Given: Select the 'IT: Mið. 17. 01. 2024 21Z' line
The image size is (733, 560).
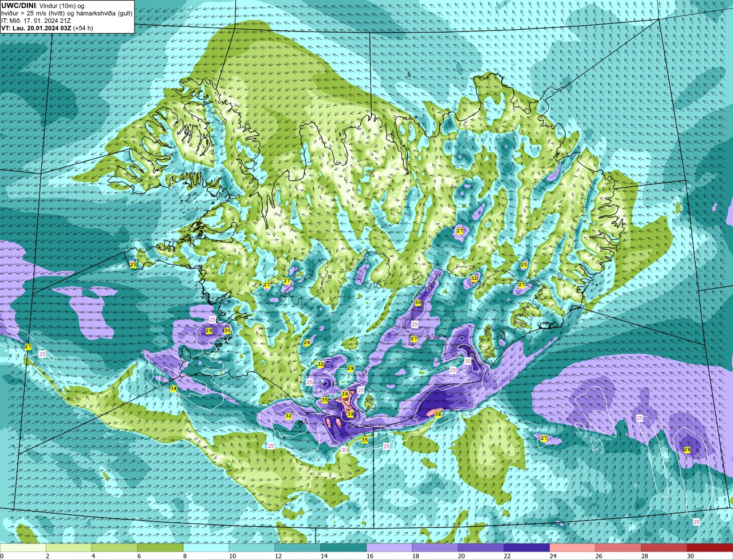Looking at the screenshot, I should click(36, 21).
